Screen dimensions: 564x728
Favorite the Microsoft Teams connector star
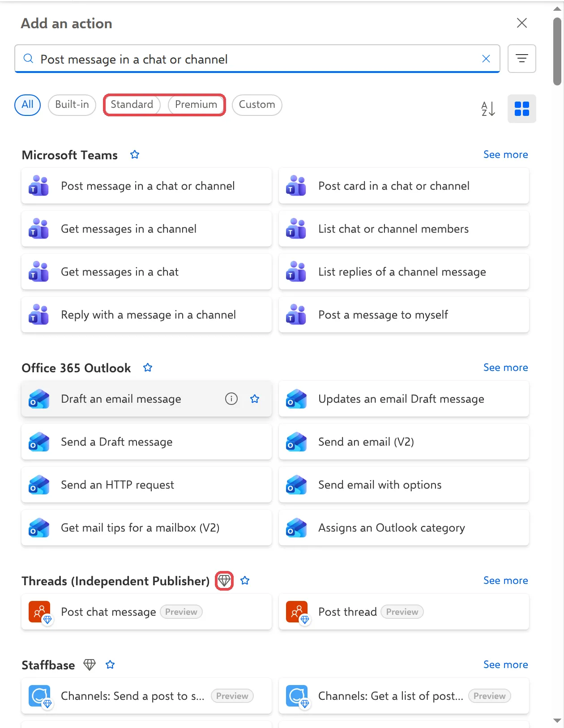(135, 155)
